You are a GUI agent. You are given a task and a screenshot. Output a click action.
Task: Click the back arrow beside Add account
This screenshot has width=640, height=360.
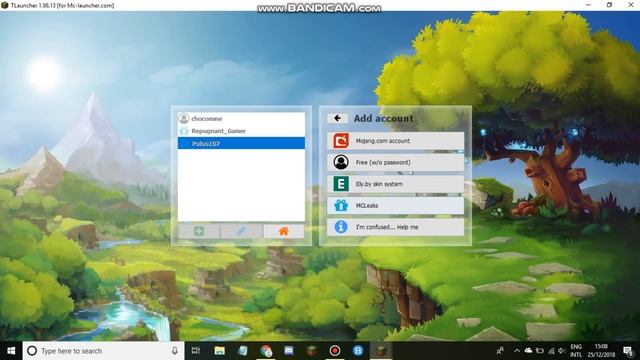click(x=337, y=118)
